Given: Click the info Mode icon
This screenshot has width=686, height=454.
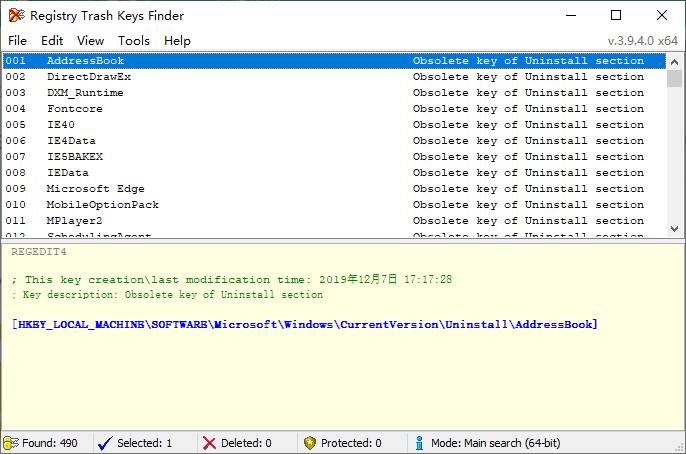Looking at the screenshot, I should pos(419,443).
